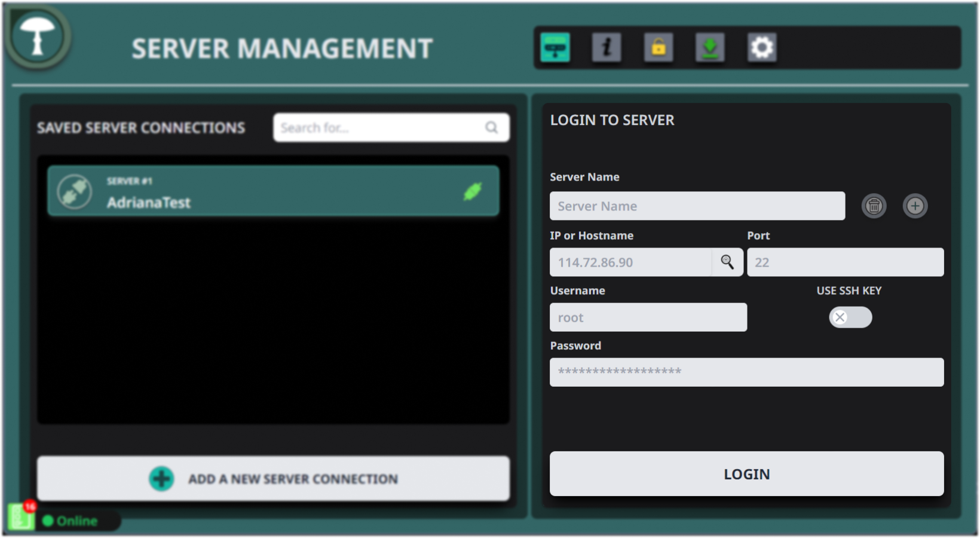This screenshot has height=538, width=980.
Task: Focus the saved connections search field
Action: [x=391, y=127]
